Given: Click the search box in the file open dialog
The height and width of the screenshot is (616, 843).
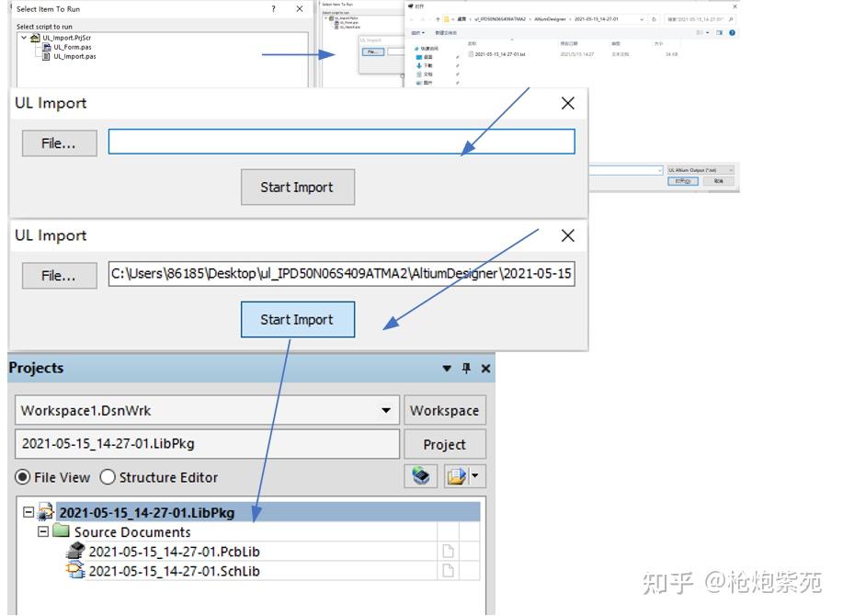Looking at the screenshot, I should 700,19.
